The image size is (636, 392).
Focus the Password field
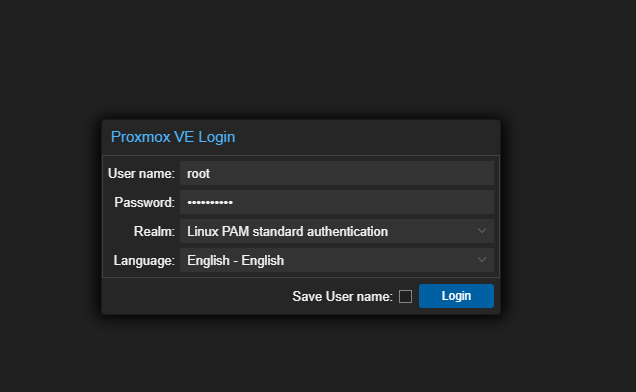(337, 202)
